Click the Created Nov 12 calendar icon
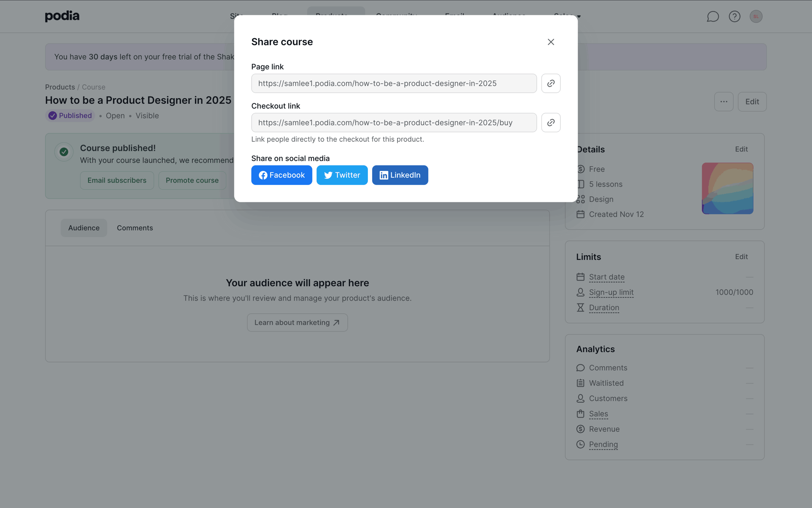The height and width of the screenshot is (508, 812). 580,214
